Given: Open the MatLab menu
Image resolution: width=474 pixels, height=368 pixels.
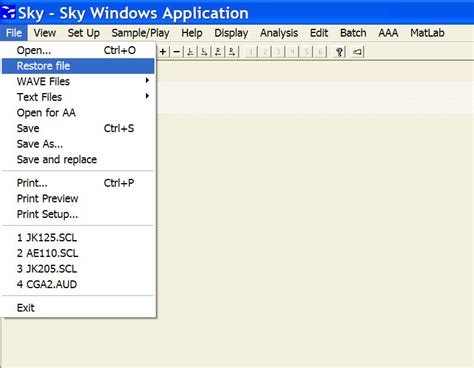Looking at the screenshot, I should 427,33.
